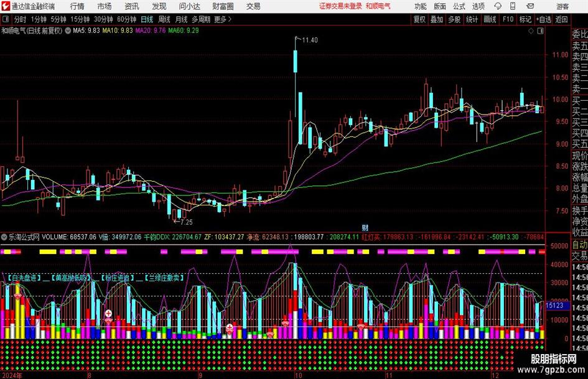
Task: Toggle the left sidebar panel icon
Action: [5, 19]
